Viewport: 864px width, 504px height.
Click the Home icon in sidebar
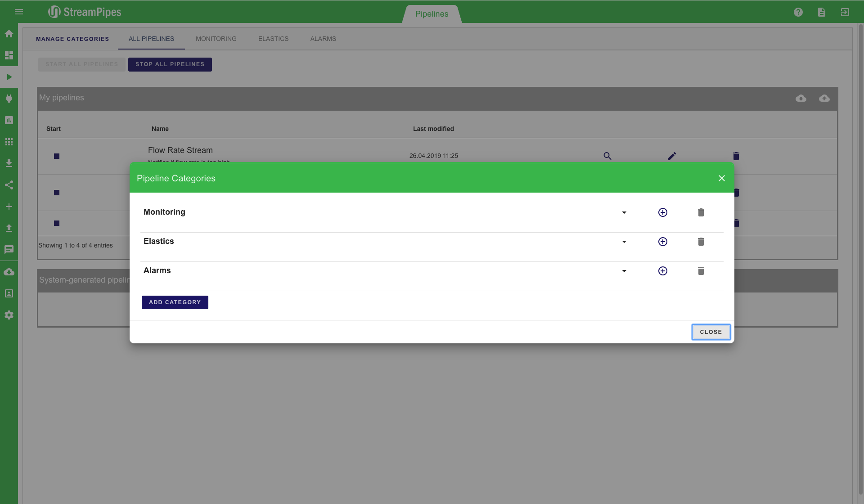click(9, 34)
